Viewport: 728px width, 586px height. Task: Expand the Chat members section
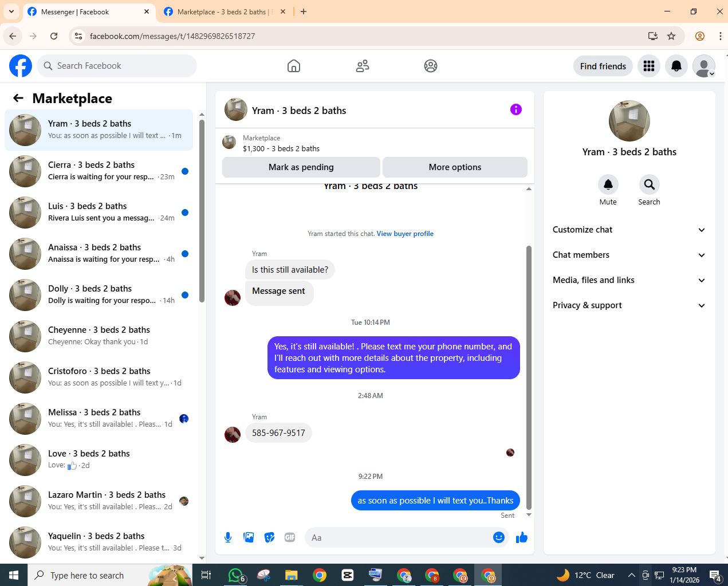[x=629, y=255]
